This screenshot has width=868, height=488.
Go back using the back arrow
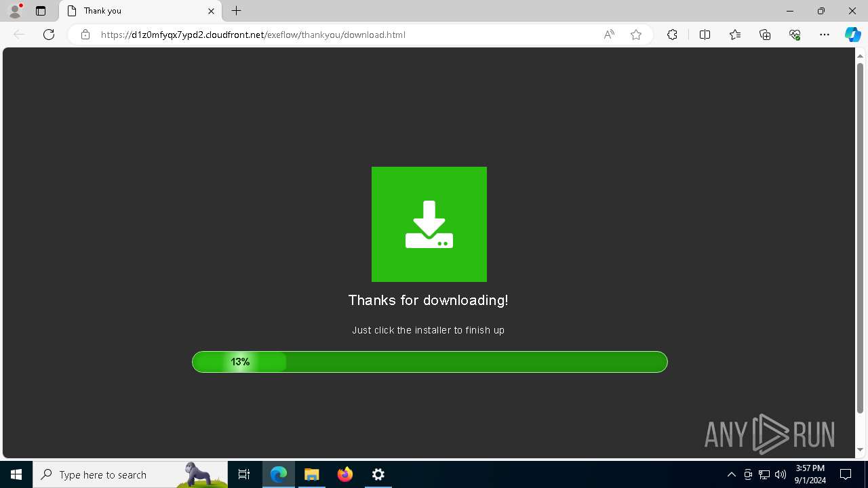point(19,35)
